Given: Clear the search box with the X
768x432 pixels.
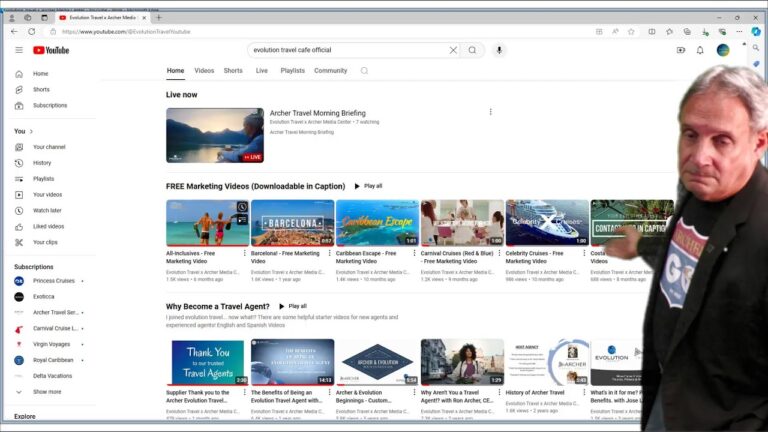Looking at the screenshot, I should point(453,50).
